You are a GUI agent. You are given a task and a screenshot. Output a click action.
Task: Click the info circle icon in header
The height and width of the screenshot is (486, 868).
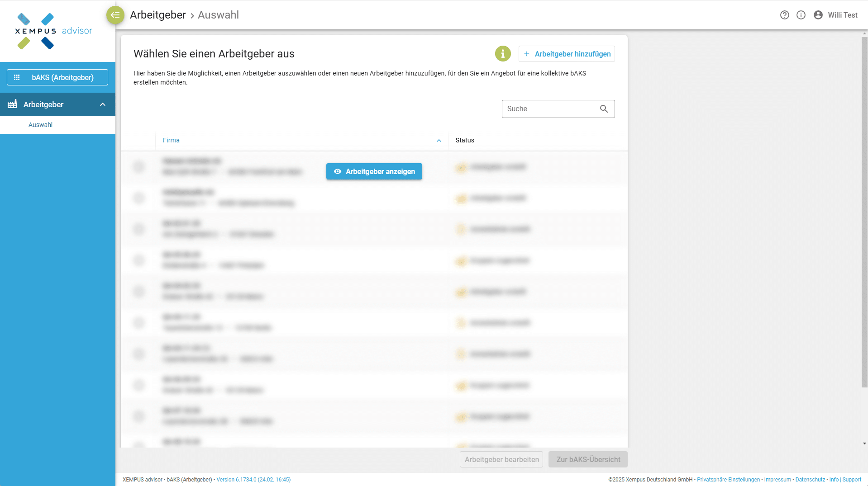tap(801, 15)
